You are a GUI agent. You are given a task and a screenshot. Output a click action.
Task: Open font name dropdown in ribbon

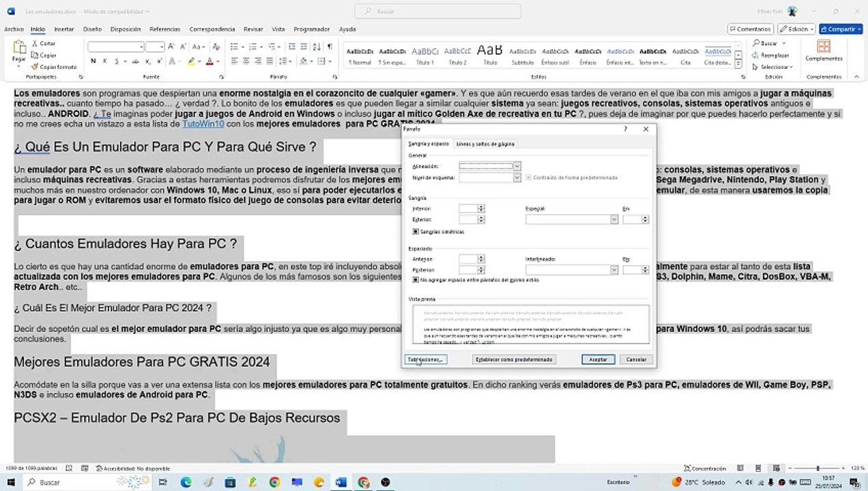pyautogui.click(x=141, y=46)
